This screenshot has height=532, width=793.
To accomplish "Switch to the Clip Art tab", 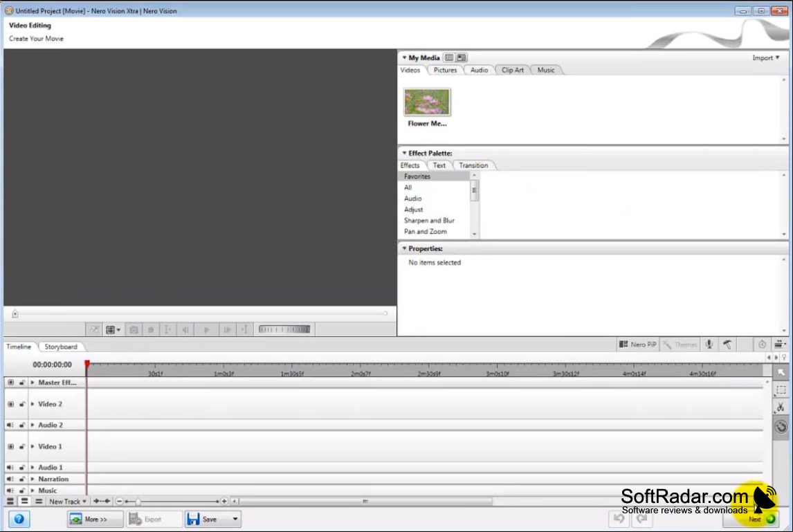I will (x=512, y=70).
